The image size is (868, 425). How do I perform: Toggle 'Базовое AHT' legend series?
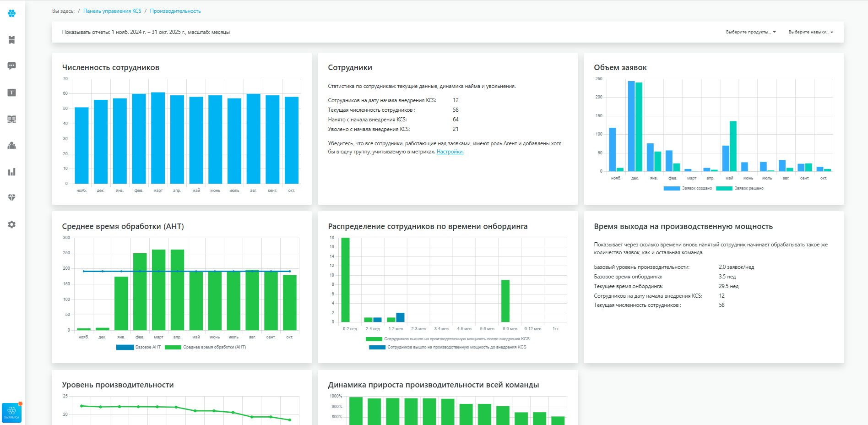(139, 347)
